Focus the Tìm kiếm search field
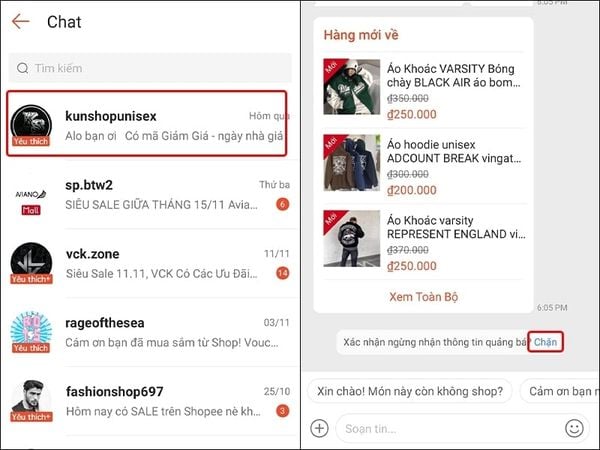This screenshot has height=450, width=600. tap(150, 68)
